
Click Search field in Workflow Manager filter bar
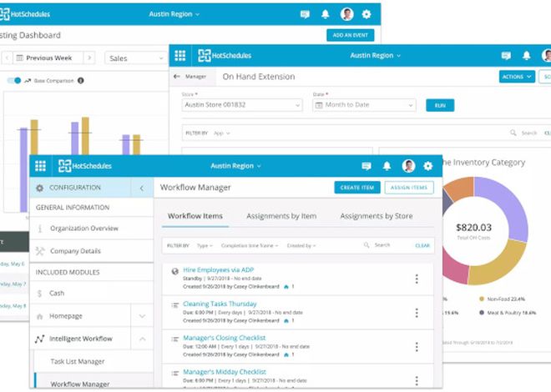click(382, 245)
